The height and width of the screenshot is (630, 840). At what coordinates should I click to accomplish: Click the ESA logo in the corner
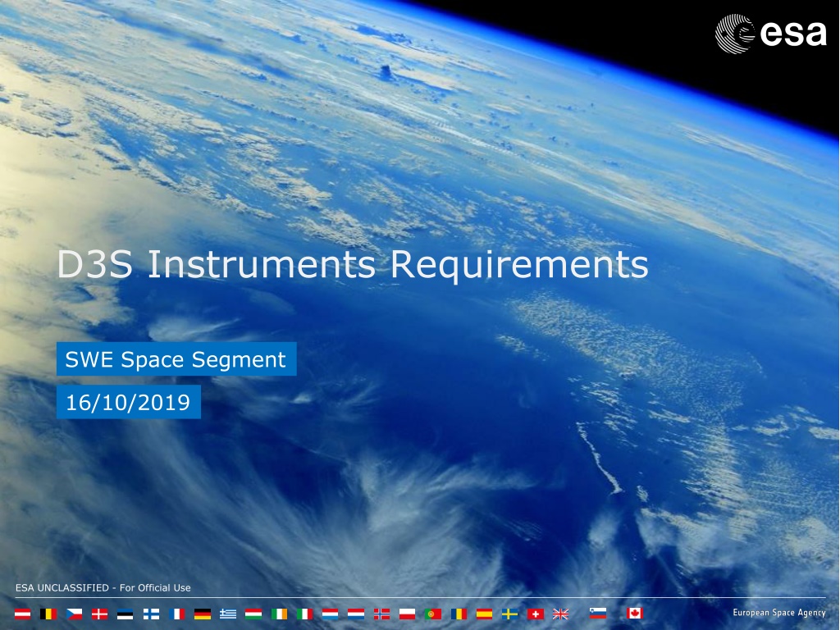770,34
